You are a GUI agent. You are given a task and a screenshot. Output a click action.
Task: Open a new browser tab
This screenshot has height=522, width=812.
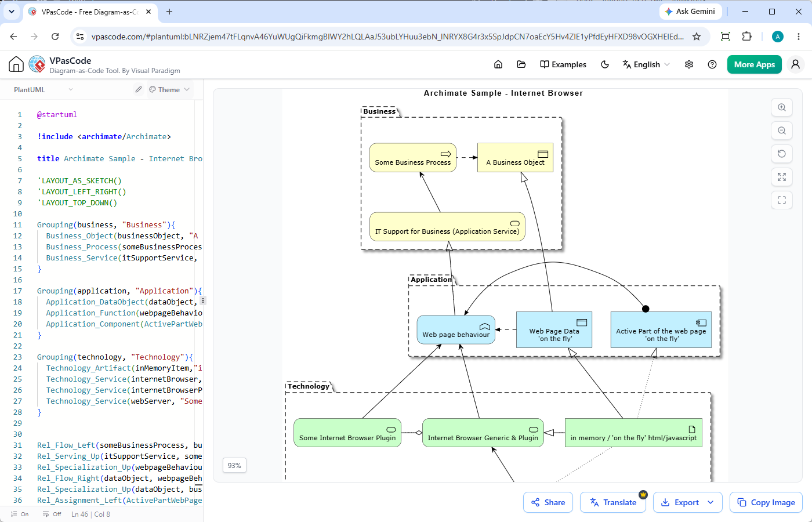tap(169, 12)
